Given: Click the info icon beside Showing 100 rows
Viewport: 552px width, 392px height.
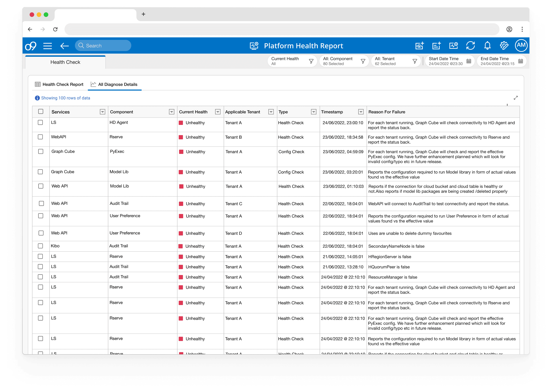Looking at the screenshot, I should point(37,98).
